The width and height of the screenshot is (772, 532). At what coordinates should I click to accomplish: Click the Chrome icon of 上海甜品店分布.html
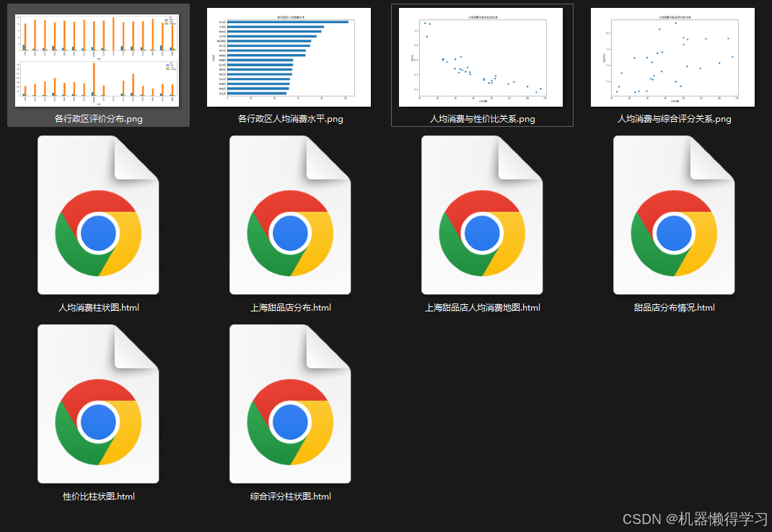[x=290, y=234]
